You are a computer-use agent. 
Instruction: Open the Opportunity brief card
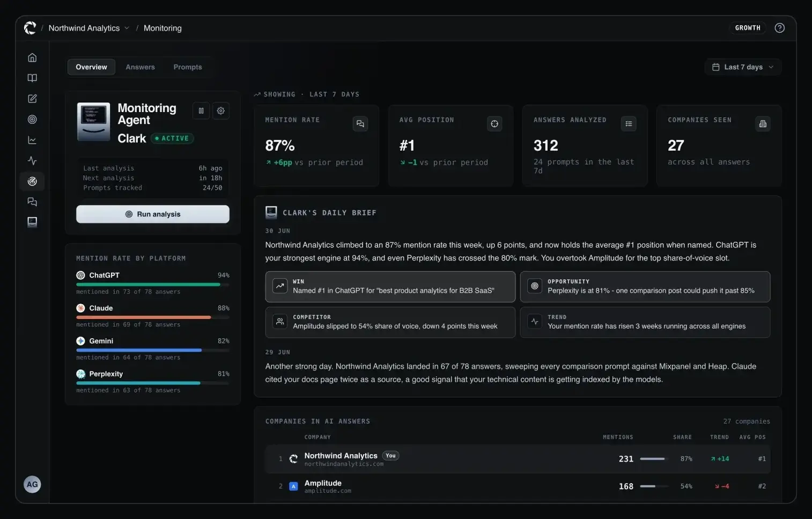[x=645, y=286]
